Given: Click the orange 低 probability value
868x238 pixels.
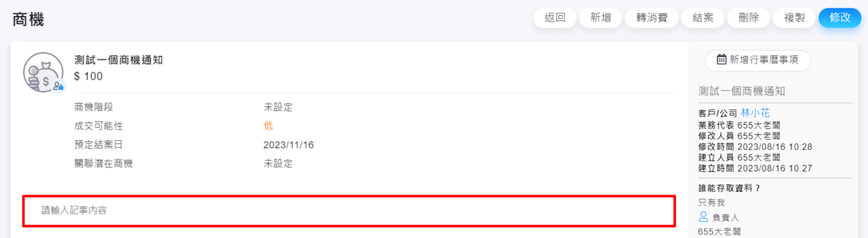Looking at the screenshot, I should (x=268, y=126).
